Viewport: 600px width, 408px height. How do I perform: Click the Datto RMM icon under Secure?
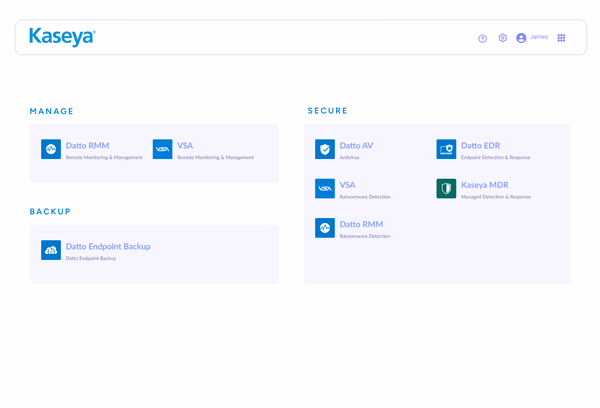(x=325, y=228)
